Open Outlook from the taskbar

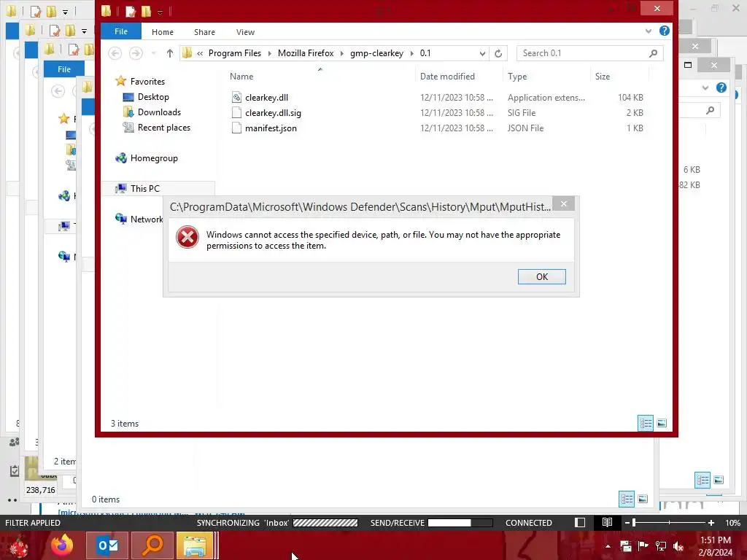tap(108, 545)
